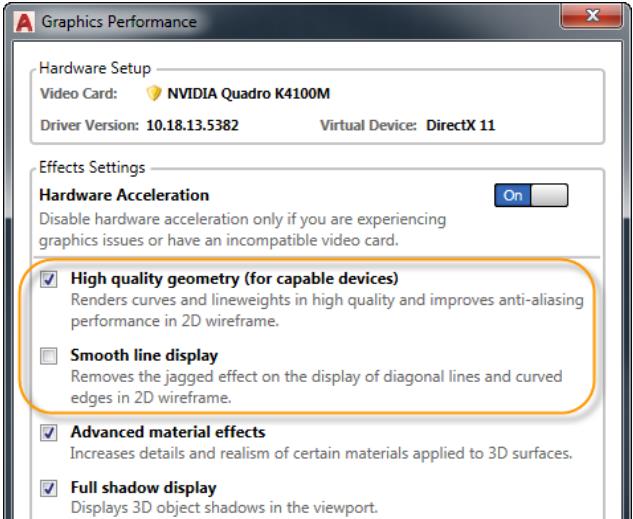This screenshot has height=519, width=633.
Task: Click the 'High quality geometry (for capable devices)' label
Action: pyautogui.click(x=234, y=277)
